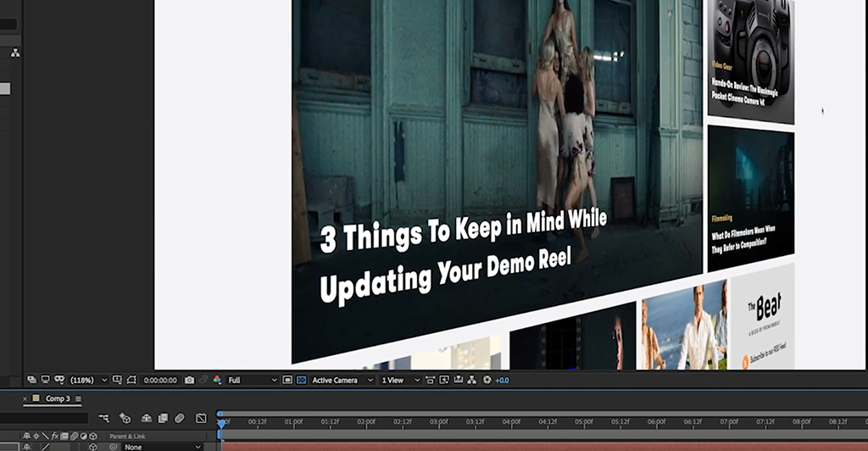Open the Show Channel color icon
This screenshot has height=451, width=868.
217,380
